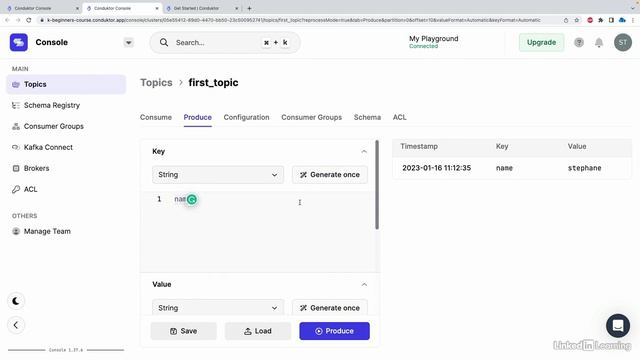
Task: Switch to the Configuration tab
Action: coord(247,118)
